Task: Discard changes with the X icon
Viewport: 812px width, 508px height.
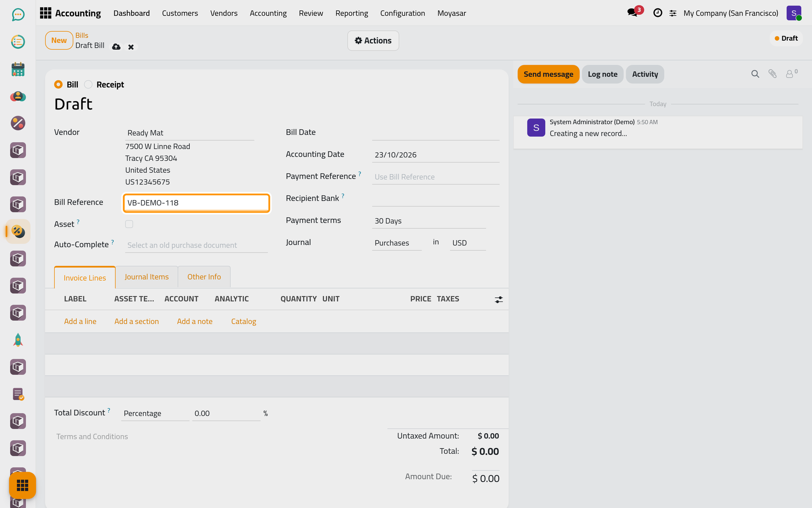Action: click(x=131, y=47)
